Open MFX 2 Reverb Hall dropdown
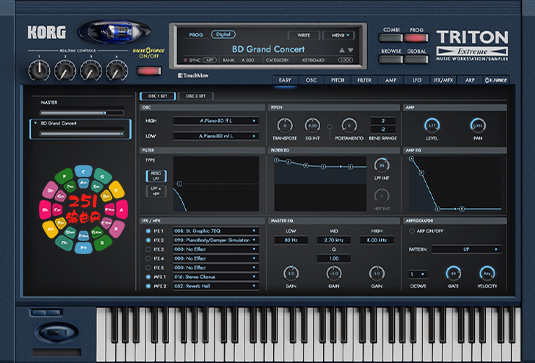This screenshot has width=535, height=363. 216,286
